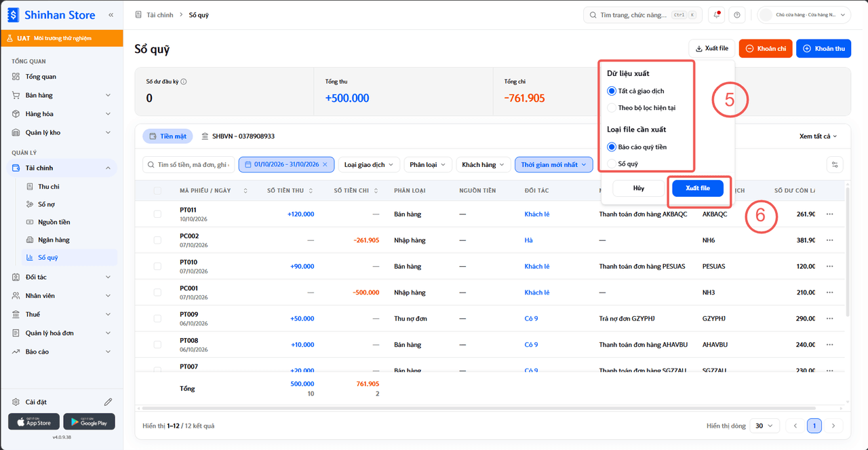This screenshot has width=868, height=450.
Task: Click the orange Khoản chi button
Action: (x=766, y=49)
